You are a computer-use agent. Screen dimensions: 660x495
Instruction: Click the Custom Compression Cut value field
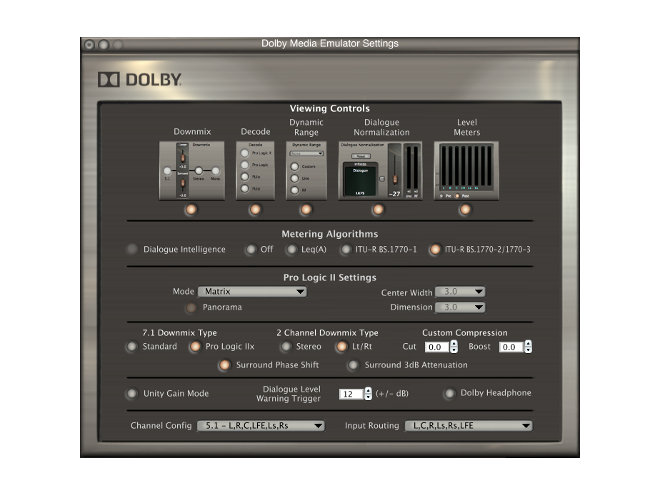click(436, 347)
